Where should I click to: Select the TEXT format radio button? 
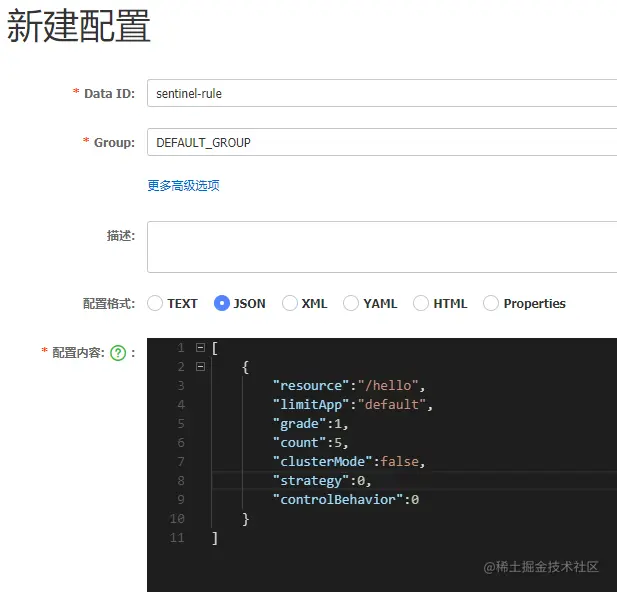point(155,303)
